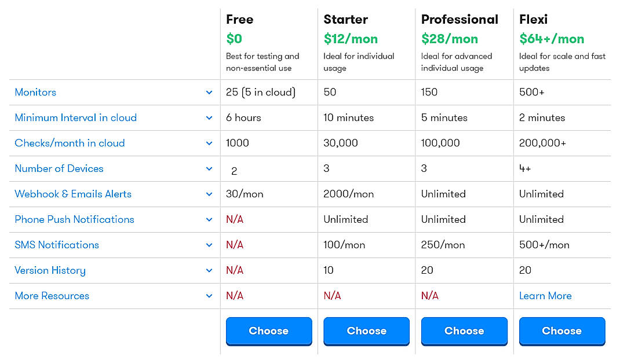Choose the Starter plan

[366, 330]
